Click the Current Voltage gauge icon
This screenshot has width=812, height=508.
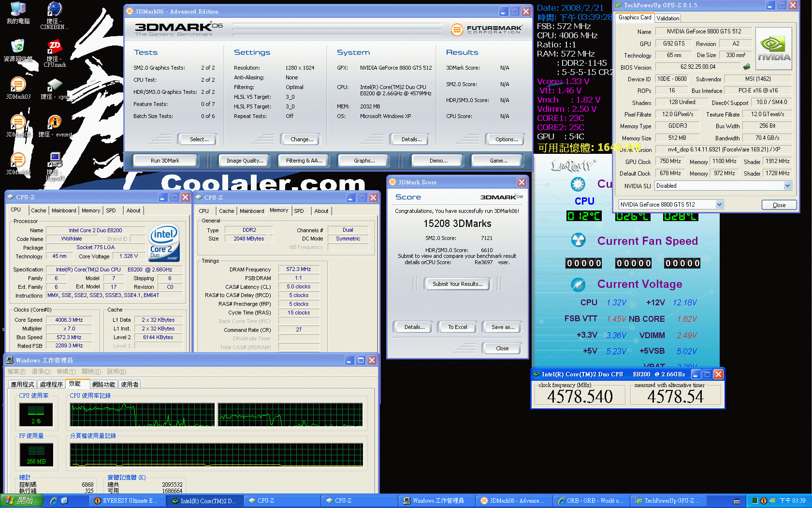coord(578,284)
